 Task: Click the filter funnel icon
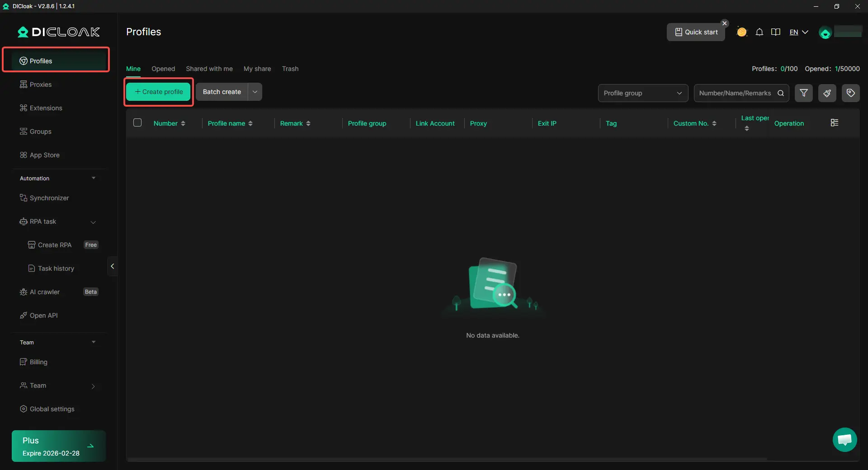pos(803,93)
